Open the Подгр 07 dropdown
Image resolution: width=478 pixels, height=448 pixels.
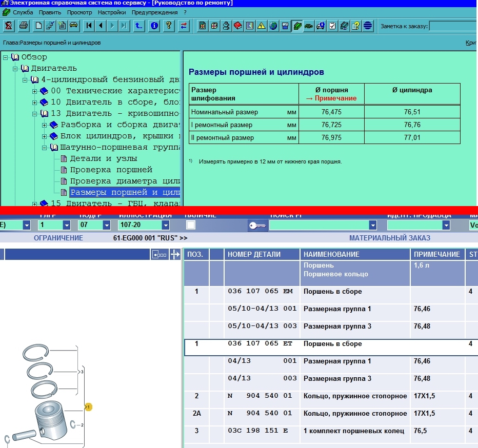pos(107,225)
